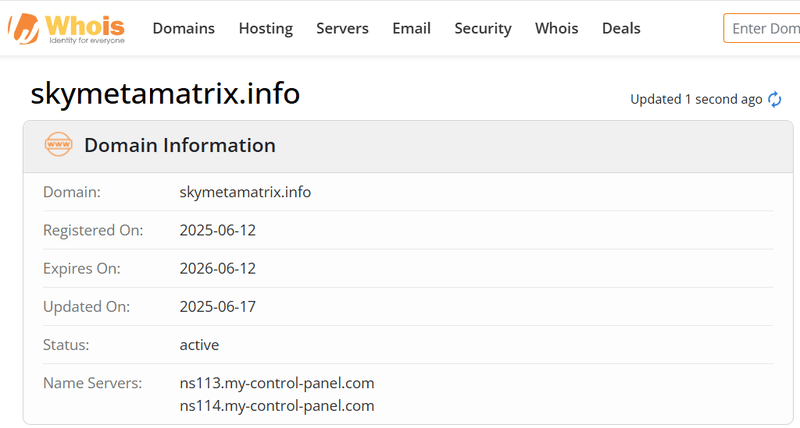Click the Domain: label
The width and height of the screenshot is (800, 428).
pos(71,192)
